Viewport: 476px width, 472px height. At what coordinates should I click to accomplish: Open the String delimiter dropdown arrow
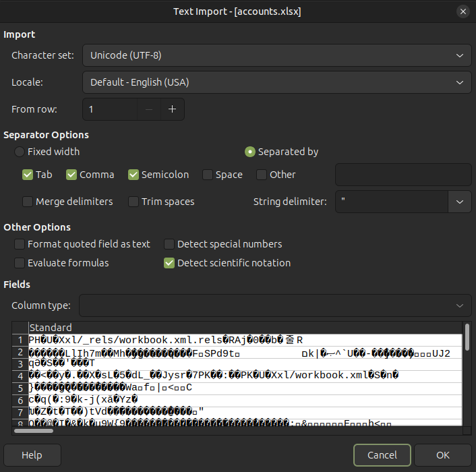click(460, 202)
